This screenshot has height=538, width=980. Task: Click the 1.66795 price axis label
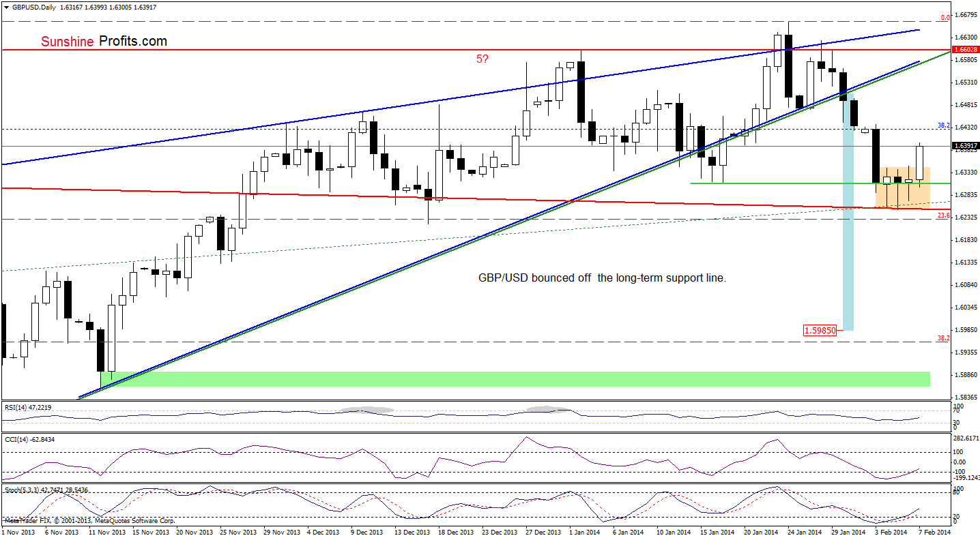click(x=965, y=14)
